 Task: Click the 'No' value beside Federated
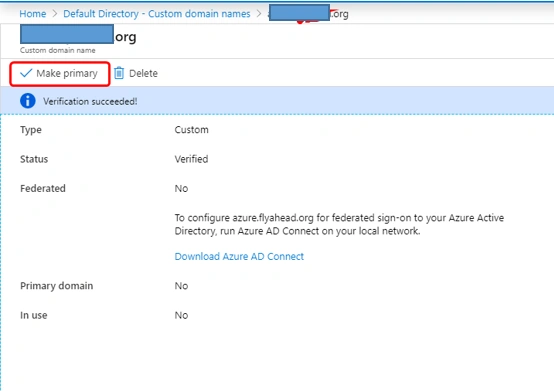click(x=181, y=189)
